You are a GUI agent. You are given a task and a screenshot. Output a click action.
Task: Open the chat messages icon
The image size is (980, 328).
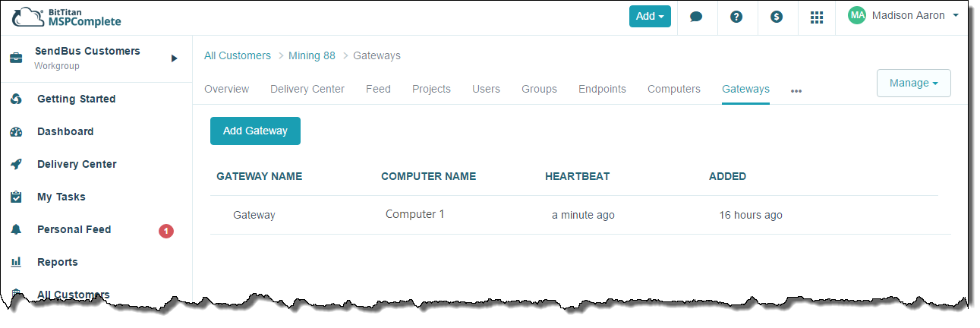click(x=696, y=17)
